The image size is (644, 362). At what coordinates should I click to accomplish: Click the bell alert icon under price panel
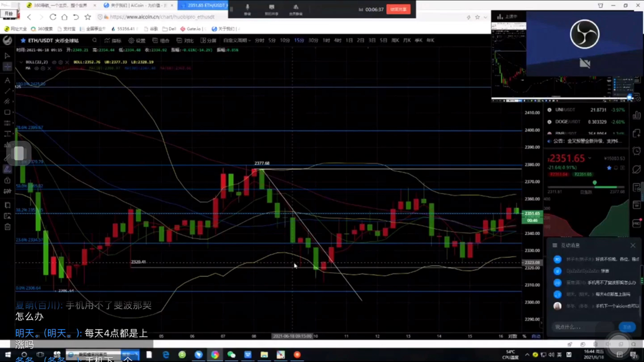616,168
